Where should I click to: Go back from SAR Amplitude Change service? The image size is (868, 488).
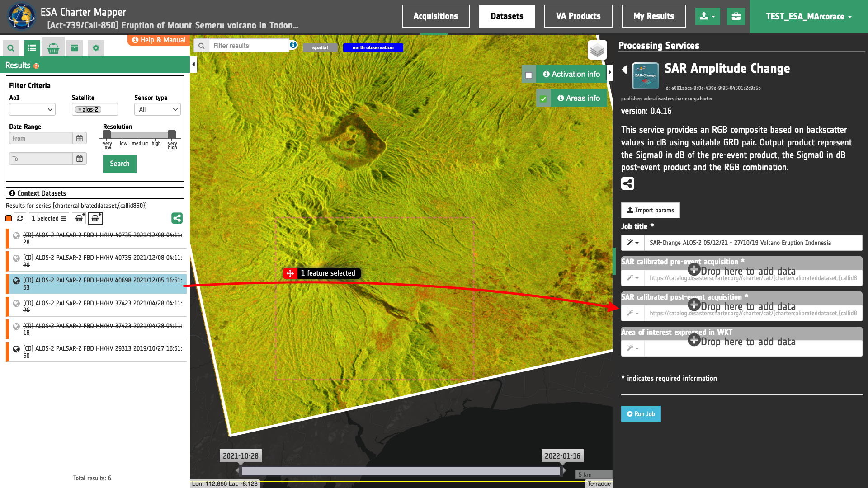pos(624,70)
